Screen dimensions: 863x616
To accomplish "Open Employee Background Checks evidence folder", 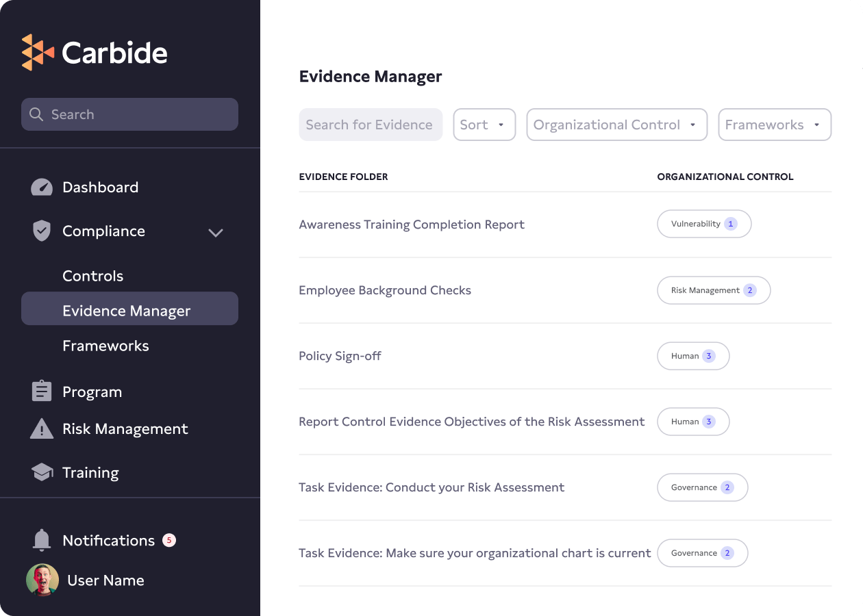I will pyautogui.click(x=385, y=290).
